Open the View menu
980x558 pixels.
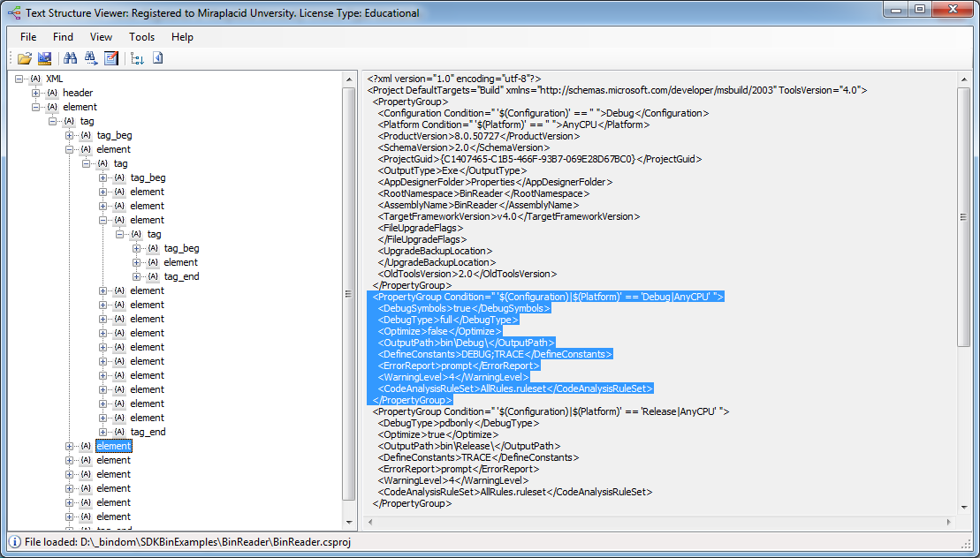[x=101, y=37]
